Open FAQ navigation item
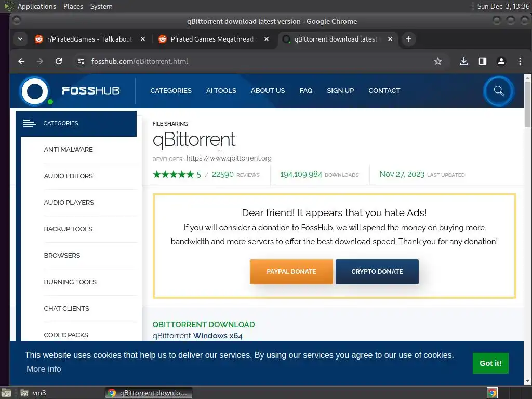Viewport: 532px width, 399px height. coord(305,90)
